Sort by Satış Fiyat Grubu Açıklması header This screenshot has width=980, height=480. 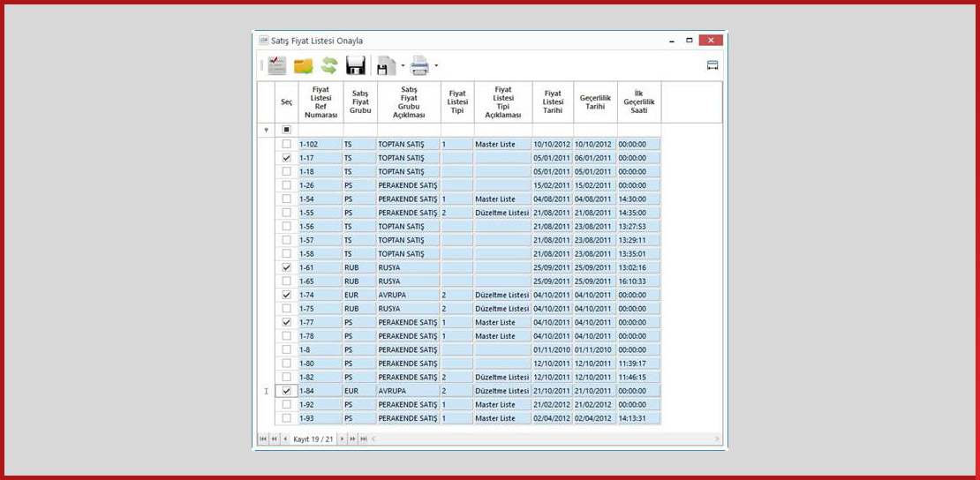click(x=409, y=101)
